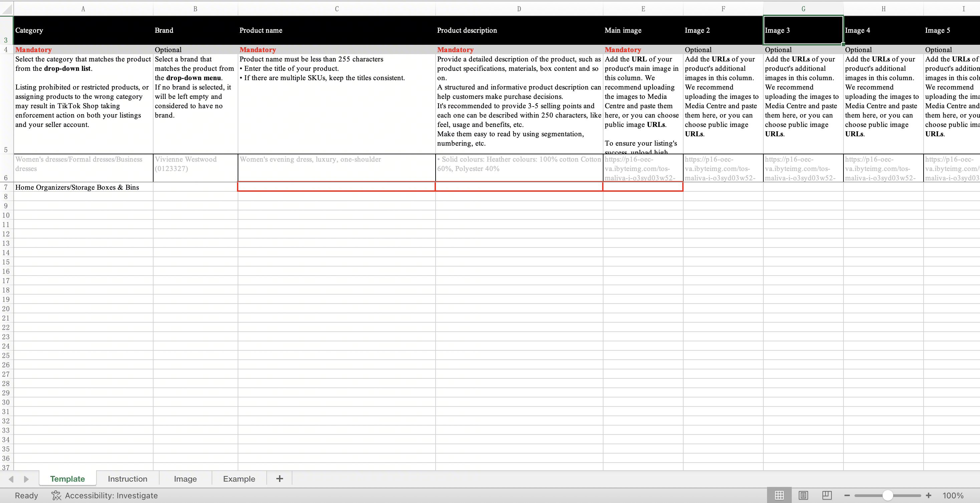Click the Mandatory label under Main image
This screenshot has width=980, height=503.
(623, 49)
